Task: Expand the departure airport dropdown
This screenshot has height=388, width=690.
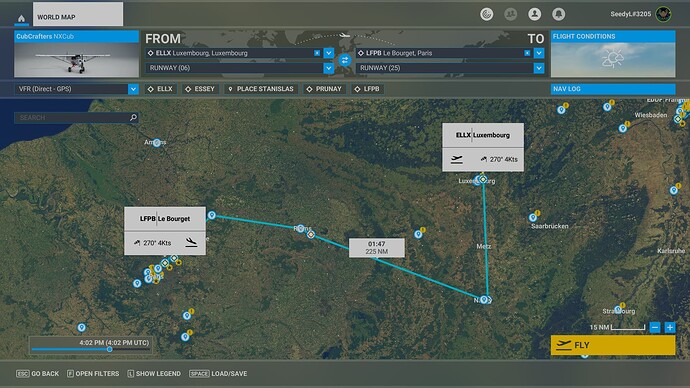Action: (329, 53)
